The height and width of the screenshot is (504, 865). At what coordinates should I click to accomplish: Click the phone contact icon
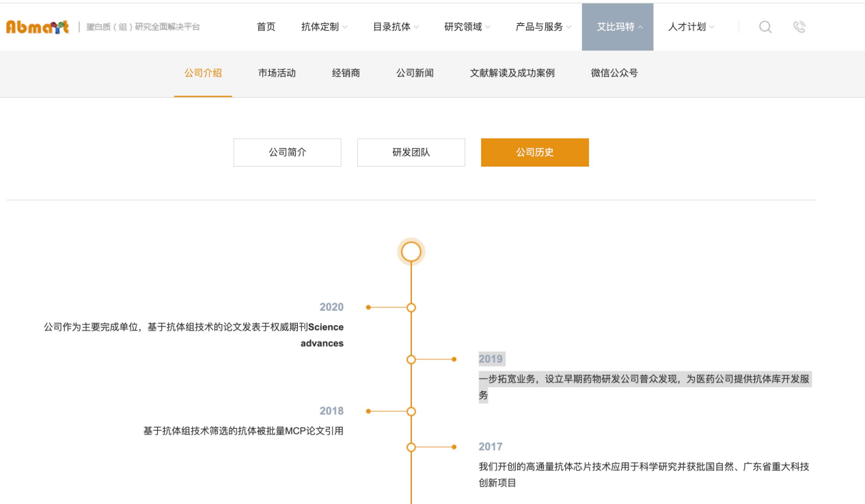pos(799,27)
